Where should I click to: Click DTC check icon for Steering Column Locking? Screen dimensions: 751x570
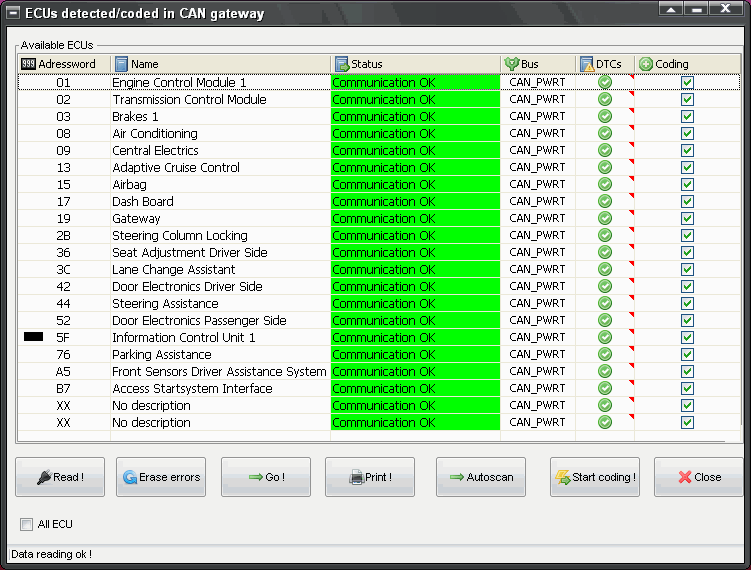point(605,235)
